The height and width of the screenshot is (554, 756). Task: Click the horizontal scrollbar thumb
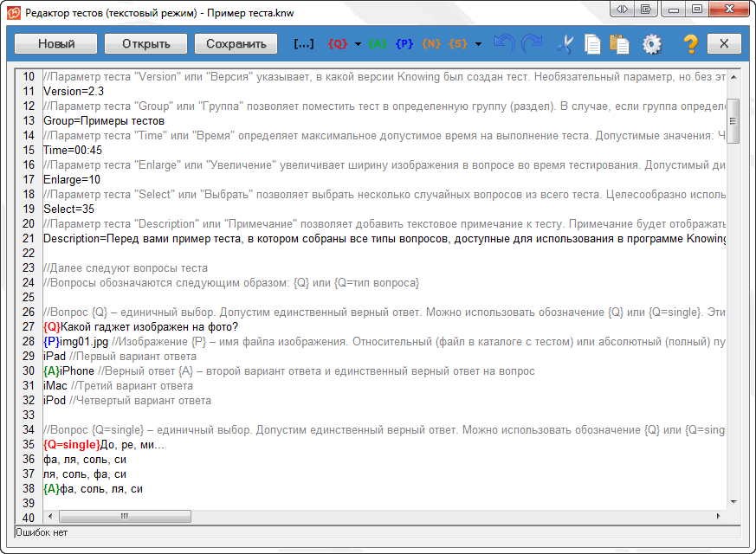point(125,517)
